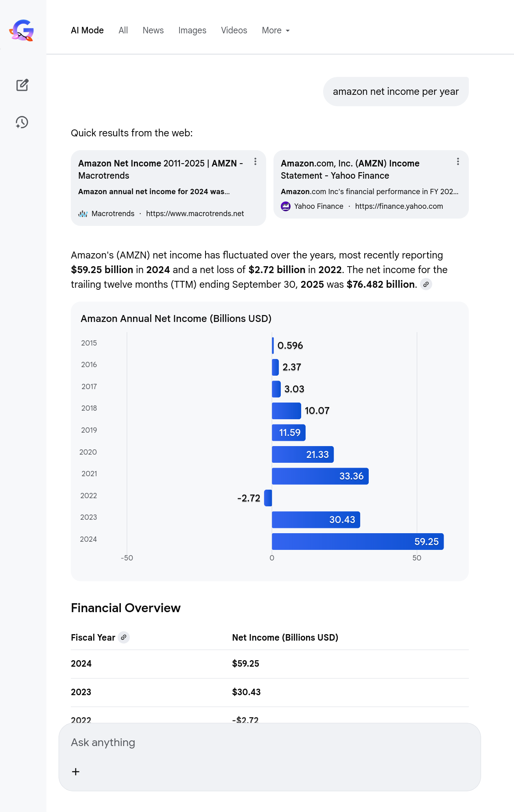
Task: Click the 2024 bar showing 59.25
Action: (357, 542)
